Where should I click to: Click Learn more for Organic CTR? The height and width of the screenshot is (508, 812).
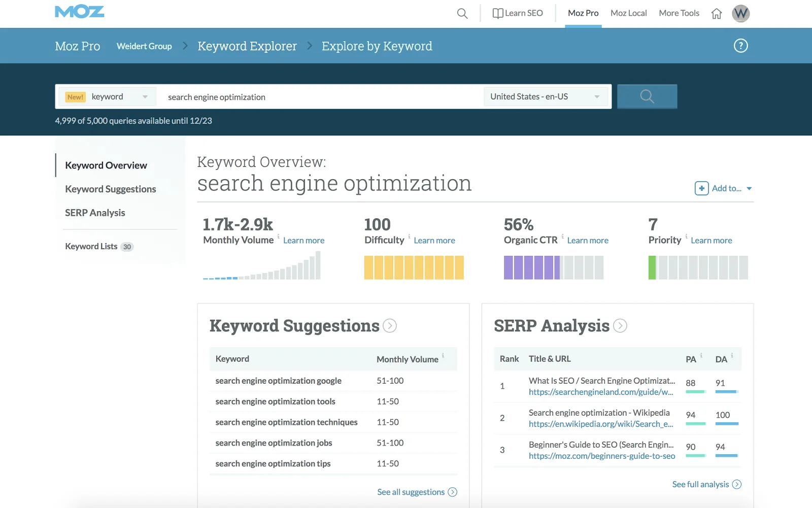(588, 241)
